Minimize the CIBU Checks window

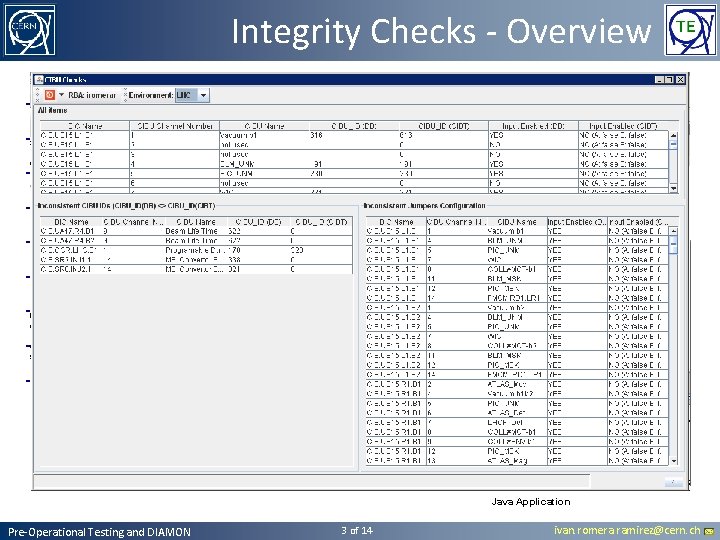tap(660, 79)
